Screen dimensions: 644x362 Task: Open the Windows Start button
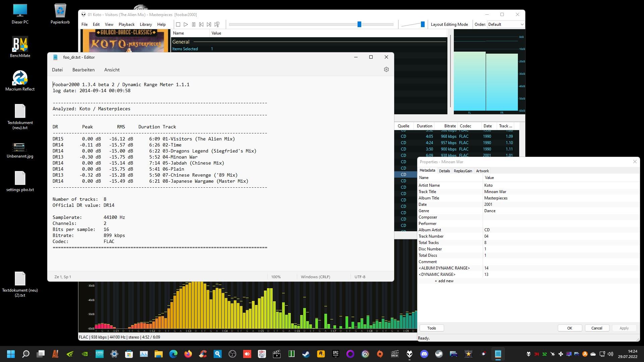(11, 354)
